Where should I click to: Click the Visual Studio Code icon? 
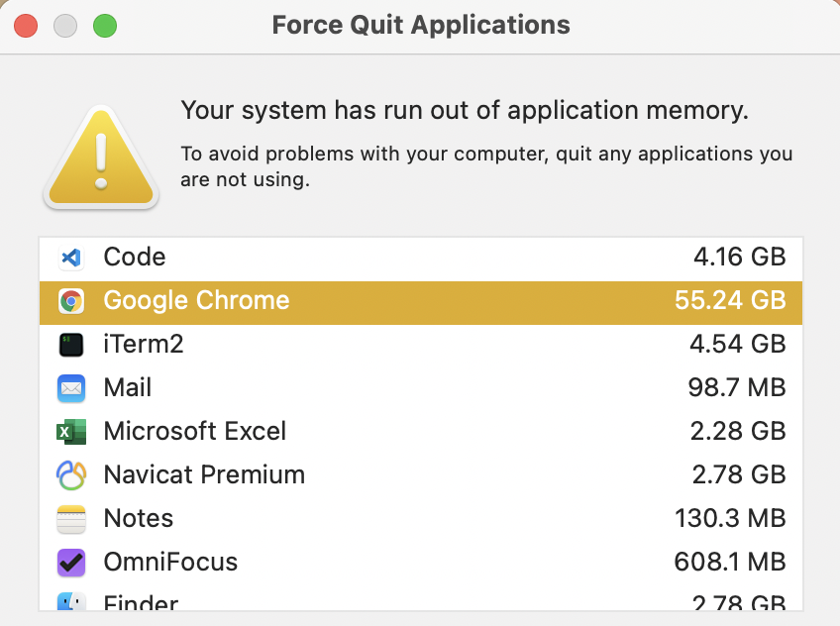[x=71, y=258]
